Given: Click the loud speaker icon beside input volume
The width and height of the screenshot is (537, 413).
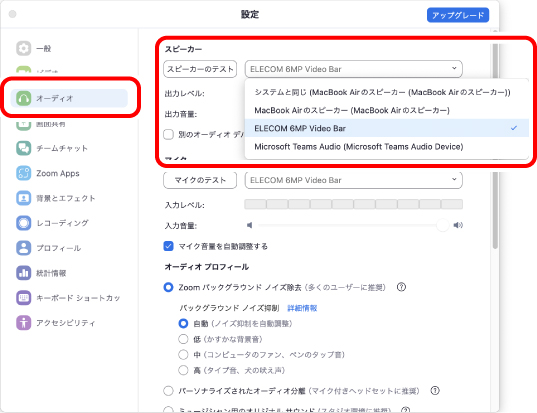Looking at the screenshot, I should click(x=458, y=225).
